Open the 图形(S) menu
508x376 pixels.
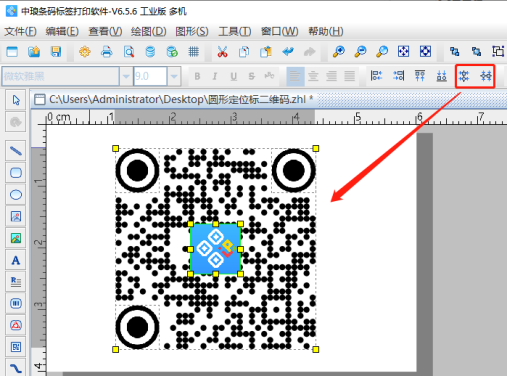point(192,31)
